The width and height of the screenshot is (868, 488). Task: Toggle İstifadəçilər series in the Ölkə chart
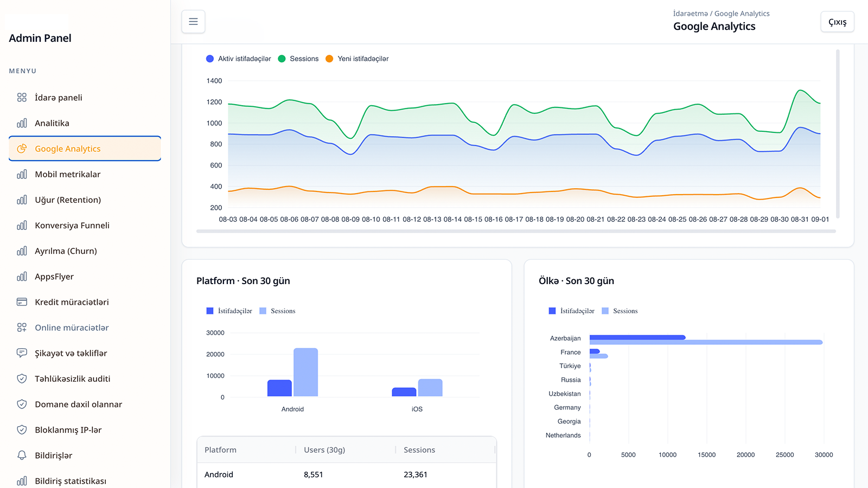tap(572, 311)
